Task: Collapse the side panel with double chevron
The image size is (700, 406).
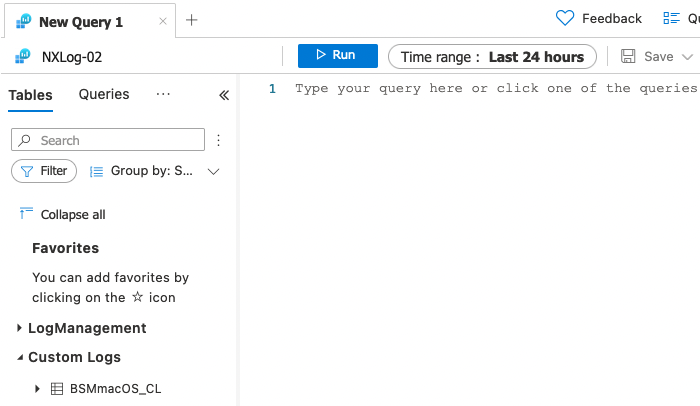Action: pos(224,95)
